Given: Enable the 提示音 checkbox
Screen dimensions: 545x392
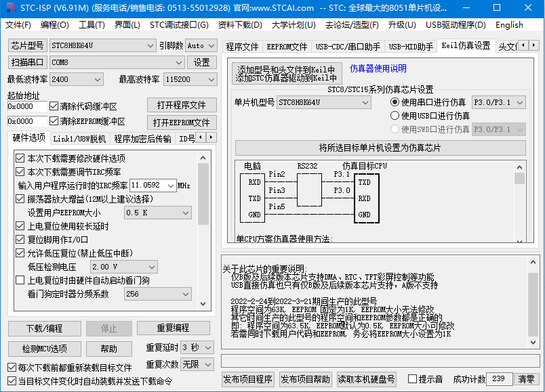Looking at the screenshot, I should [x=413, y=379].
